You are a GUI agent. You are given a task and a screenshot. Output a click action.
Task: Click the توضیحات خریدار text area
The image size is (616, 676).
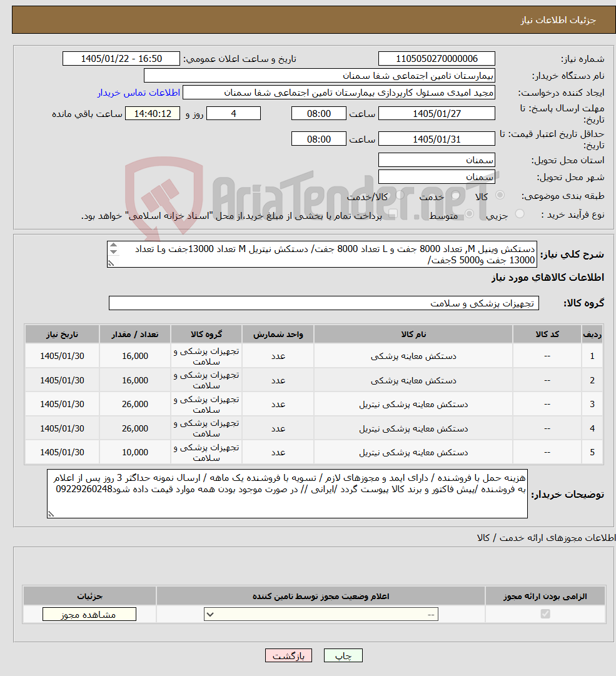point(287,493)
